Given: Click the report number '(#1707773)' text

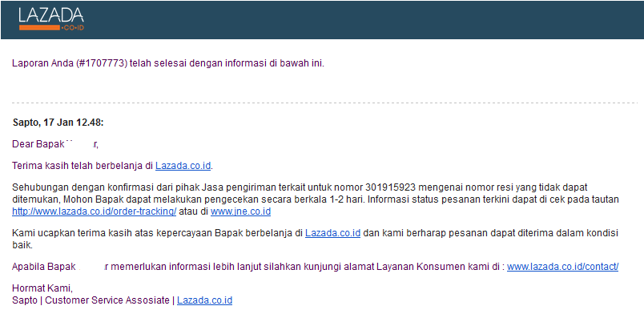Looking at the screenshot, I should pyautogui.click(x=102, y=64).
